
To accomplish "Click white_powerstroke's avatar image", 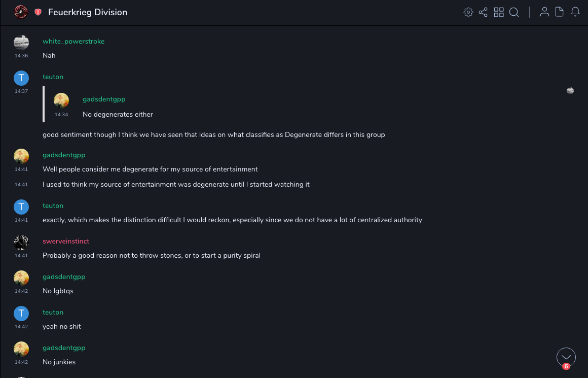I will (x=21, y=42).
